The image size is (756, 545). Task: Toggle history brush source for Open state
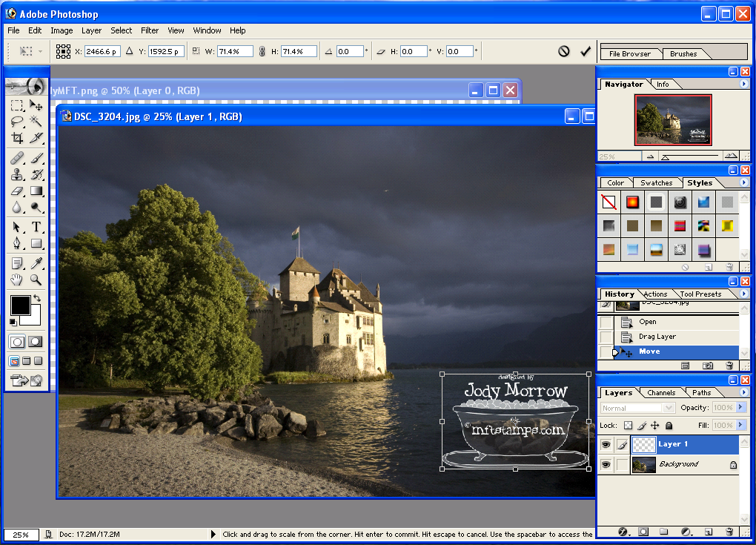point(606,322)
